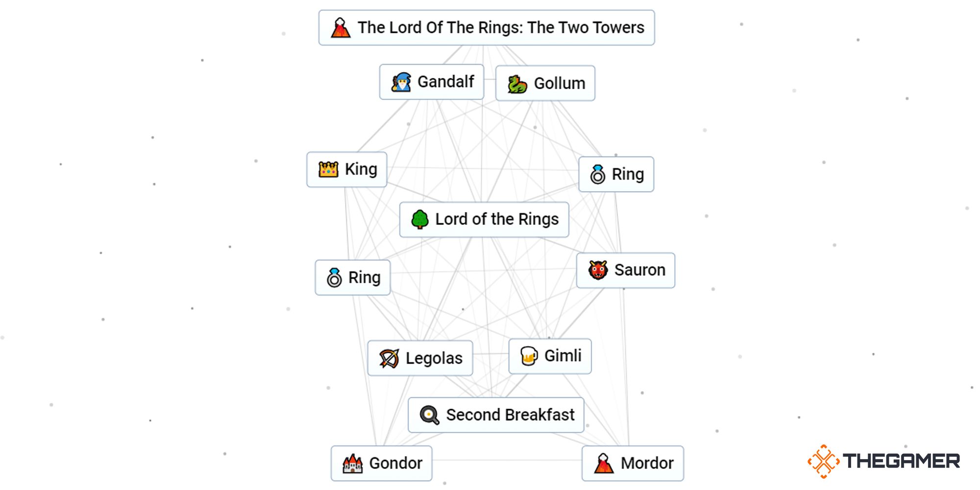The image size is (980, 490).
Task: Pick the crown icon on the King element
Action: click(x=328, y=170)
